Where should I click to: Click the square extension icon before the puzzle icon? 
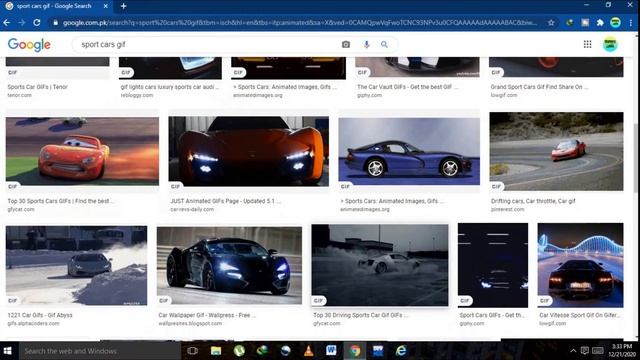coord(585,23)
